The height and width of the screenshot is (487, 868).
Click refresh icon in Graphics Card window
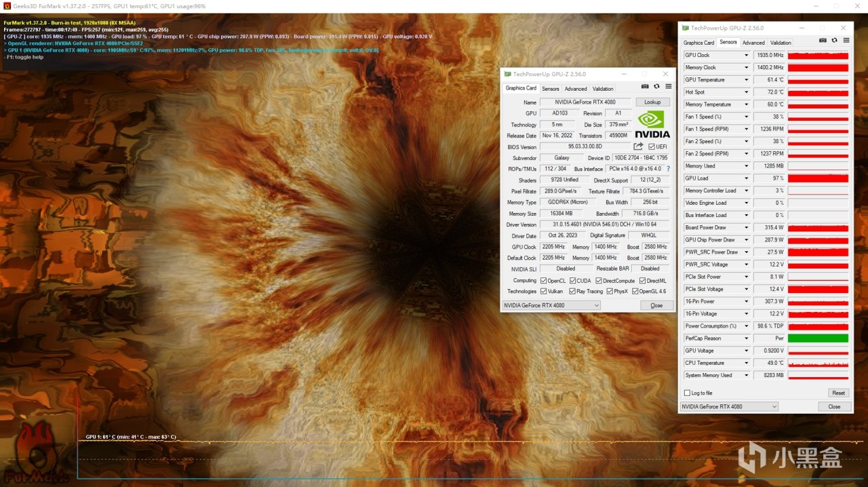click(x=656, y=86)
